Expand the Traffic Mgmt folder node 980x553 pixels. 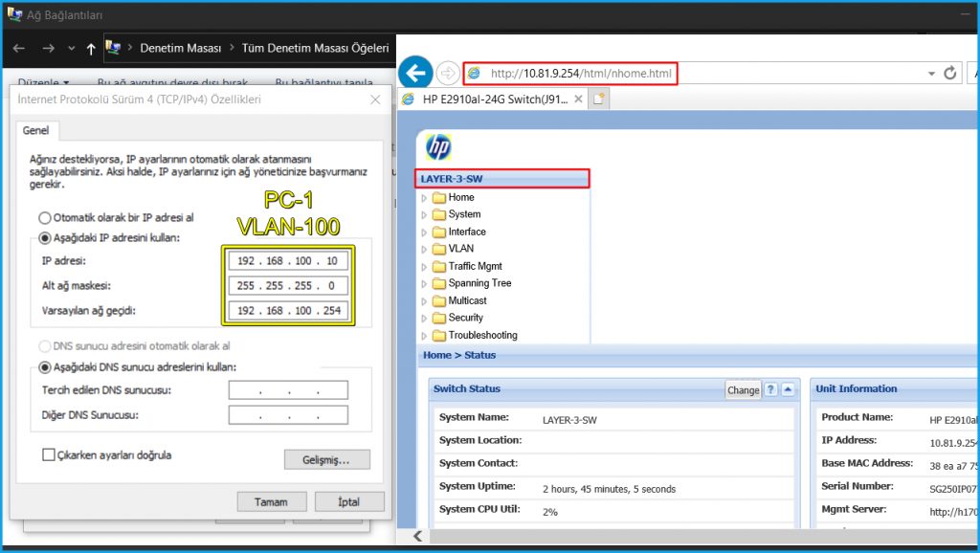424,267
